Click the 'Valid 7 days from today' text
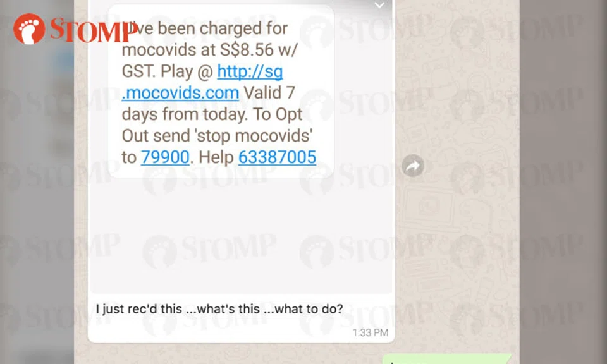Viewport: 607px width, 364px height. click(212, 104)
